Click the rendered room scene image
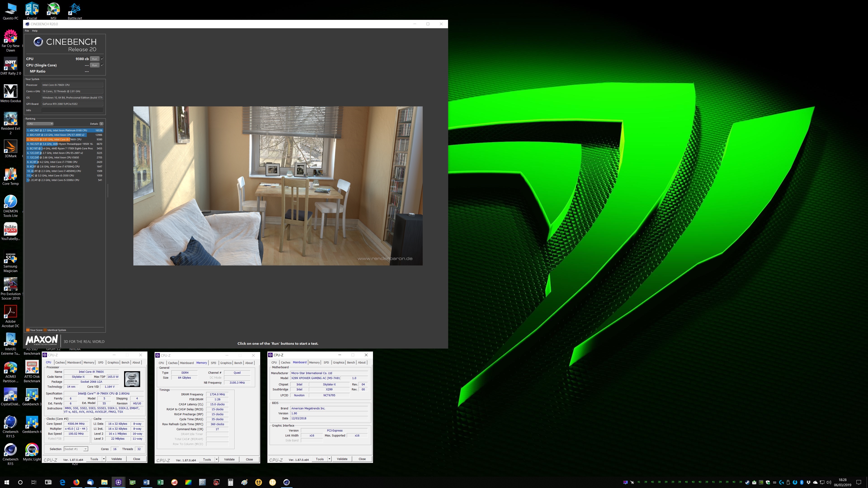 click(278, 186)
